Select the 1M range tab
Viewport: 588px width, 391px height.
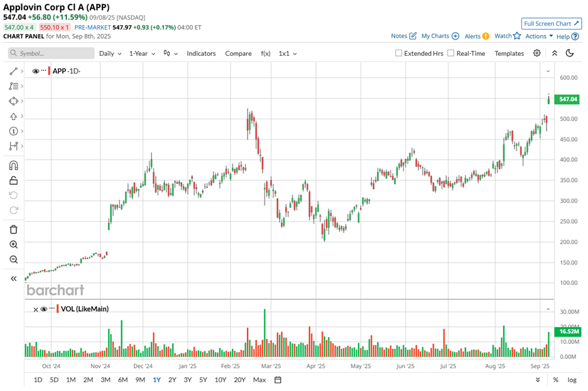71,380
